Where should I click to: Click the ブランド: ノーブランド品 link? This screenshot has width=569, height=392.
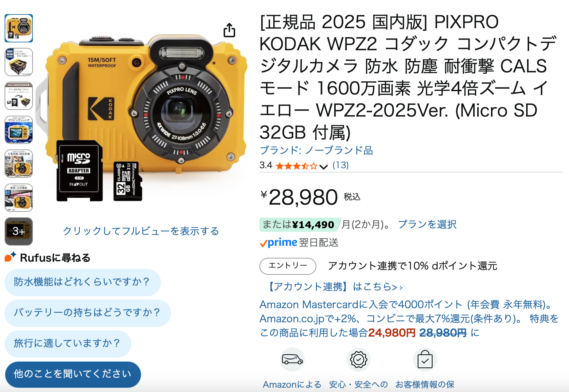click(316, 150)
